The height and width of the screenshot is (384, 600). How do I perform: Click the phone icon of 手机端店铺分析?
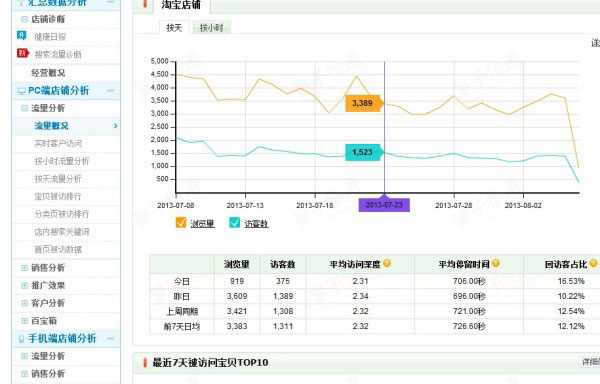click(x=21, y=339)
